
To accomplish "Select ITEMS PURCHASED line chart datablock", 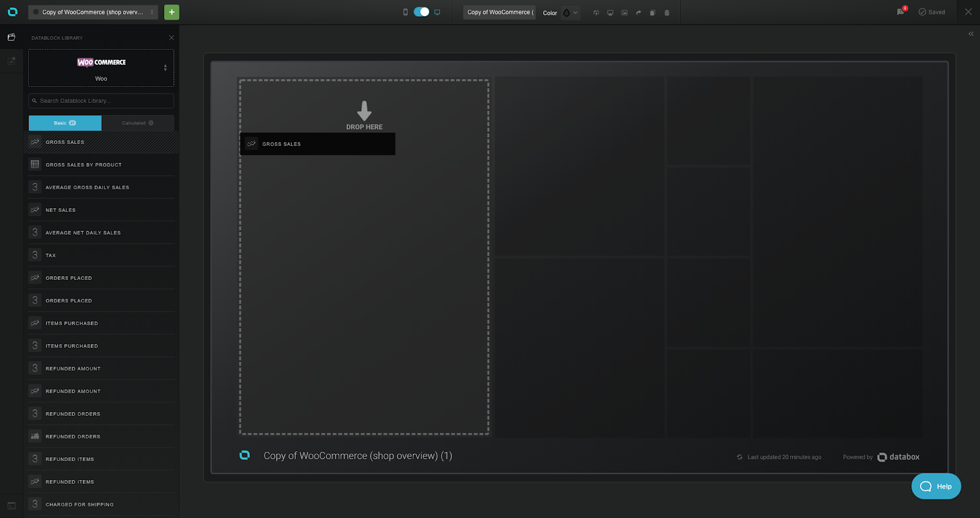I will point(101,323).
